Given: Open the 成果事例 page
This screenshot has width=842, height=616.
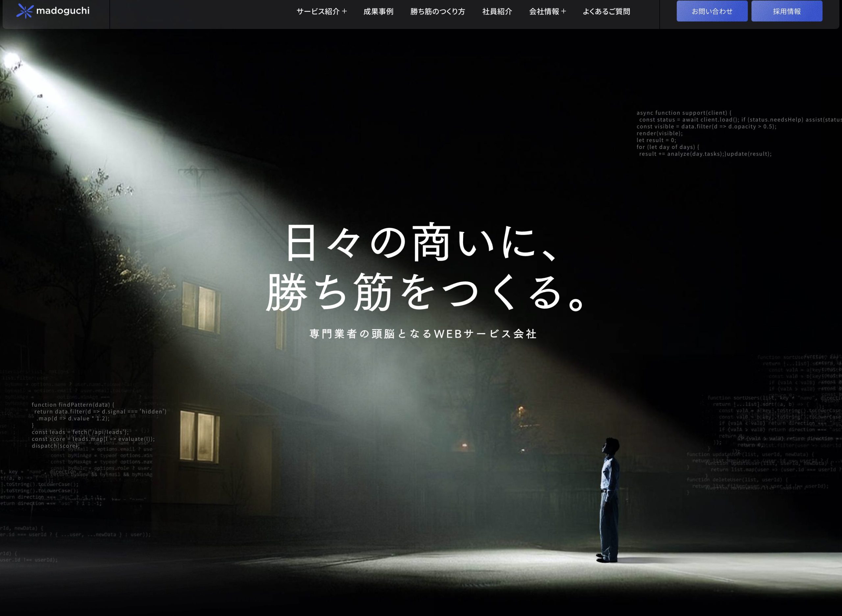Looking at the screenshot, I should (378, 12).
